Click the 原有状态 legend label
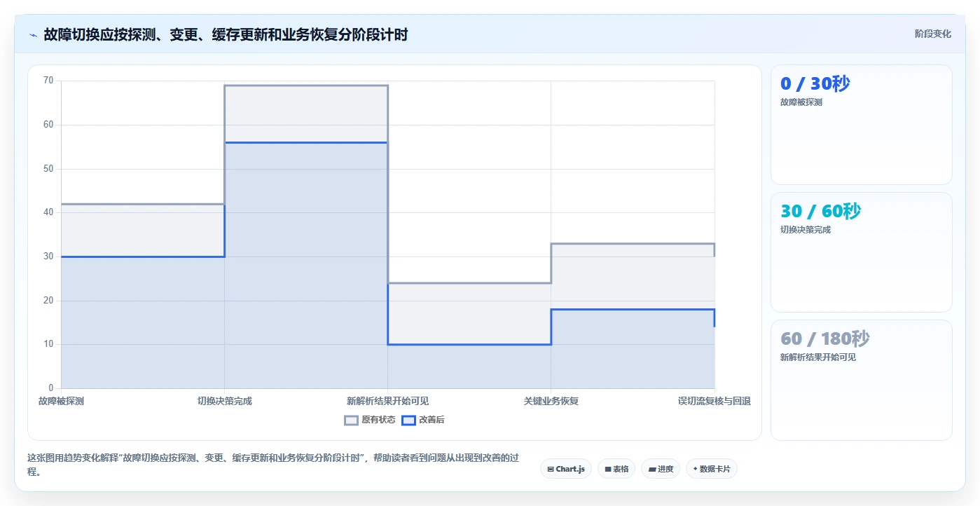Viewport: 980px width, 506px height. point(378,420)
